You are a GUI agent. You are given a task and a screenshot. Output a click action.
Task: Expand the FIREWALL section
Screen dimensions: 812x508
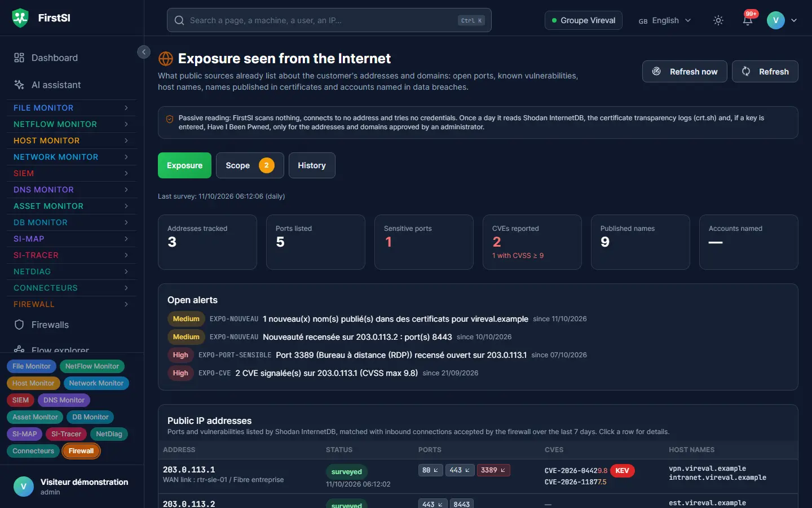(x=71, y=304)
